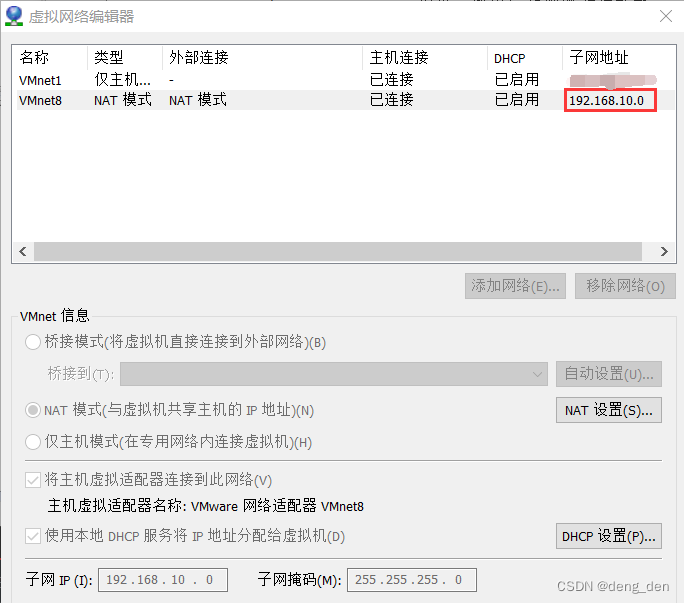Click the 移除网络(O) button
The image size is (684, 603).
pyautogui.click(x=625, y=286)
